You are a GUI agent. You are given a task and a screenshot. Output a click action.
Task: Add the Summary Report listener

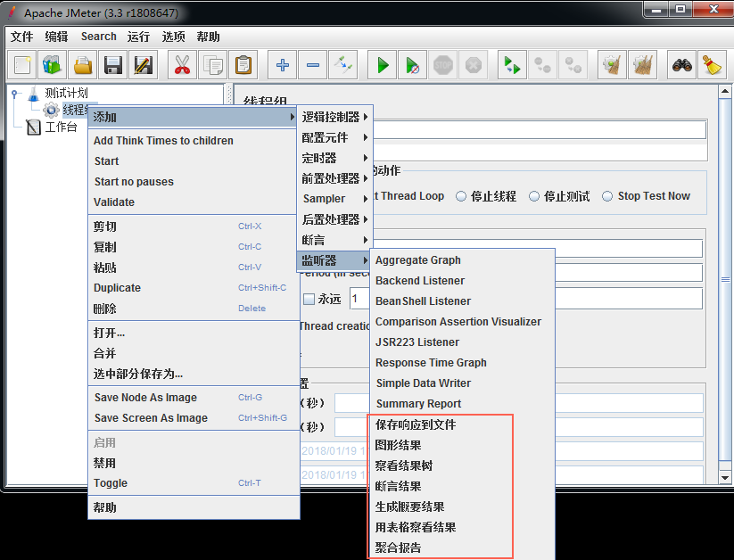point(462,404)
